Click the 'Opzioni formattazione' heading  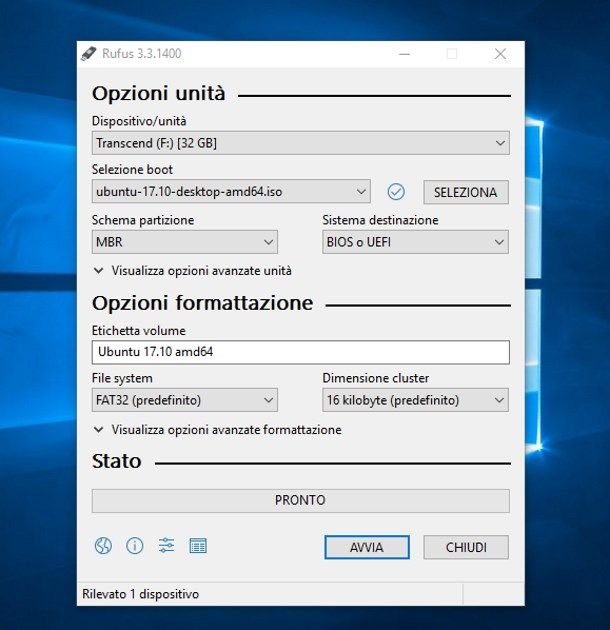click(203, 303)
